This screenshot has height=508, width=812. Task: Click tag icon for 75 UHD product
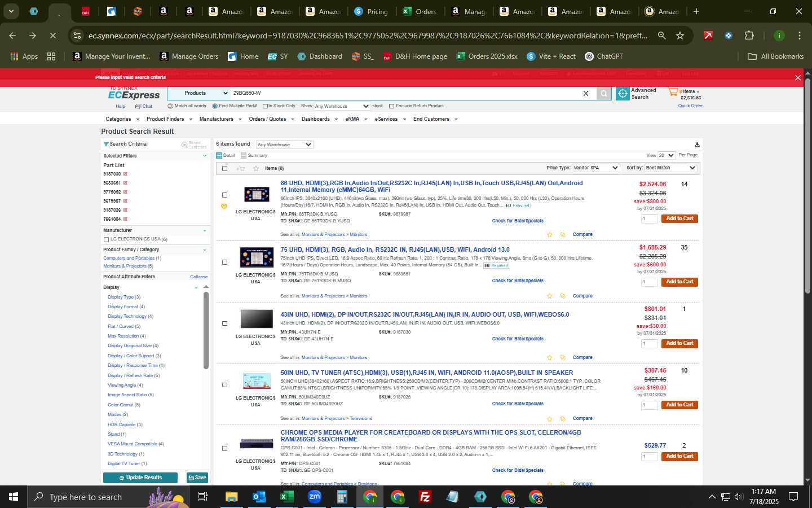(562, 296)
